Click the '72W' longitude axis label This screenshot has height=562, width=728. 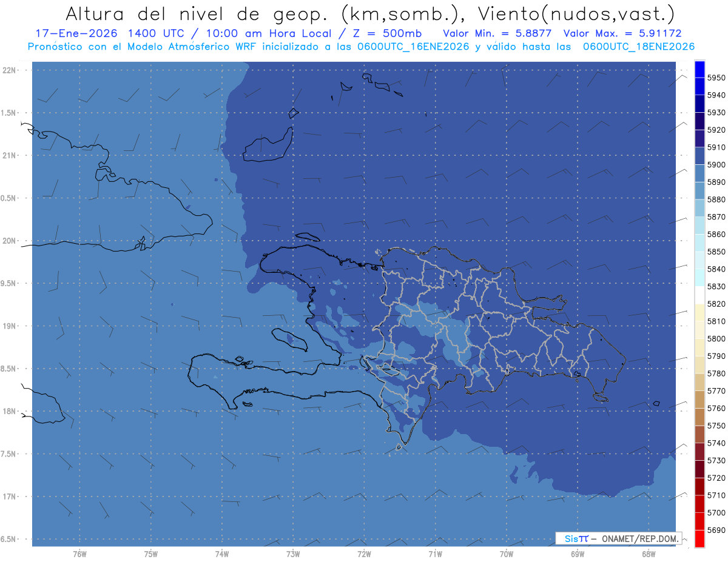364,554
